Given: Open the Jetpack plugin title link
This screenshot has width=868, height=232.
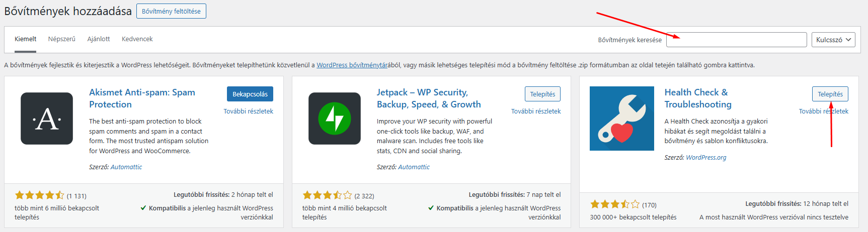Looking at the screenshot, I should [429, 98].
